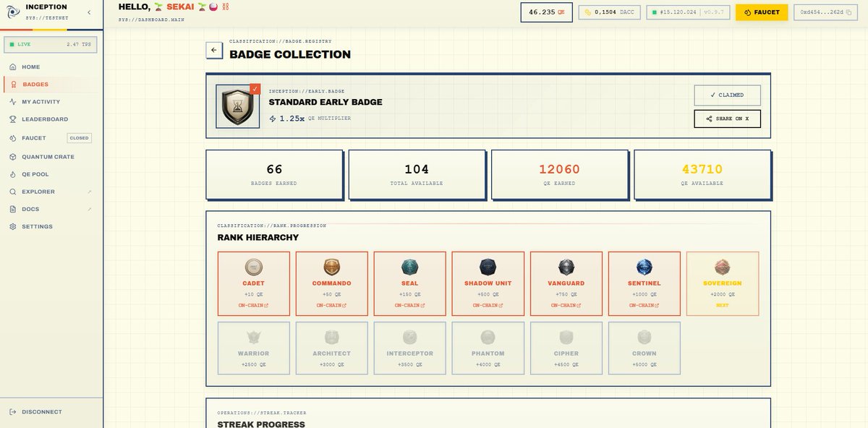The image size is (868, 428).
Task: Click the Standard Early Badge shield image
Action: pyautogui.click(x=237, y=107)
